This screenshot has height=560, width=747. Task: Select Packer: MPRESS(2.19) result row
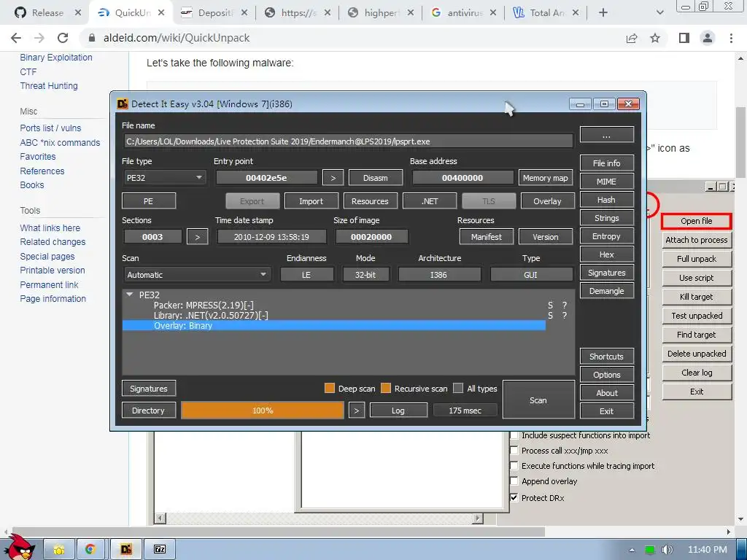point(333,306)
